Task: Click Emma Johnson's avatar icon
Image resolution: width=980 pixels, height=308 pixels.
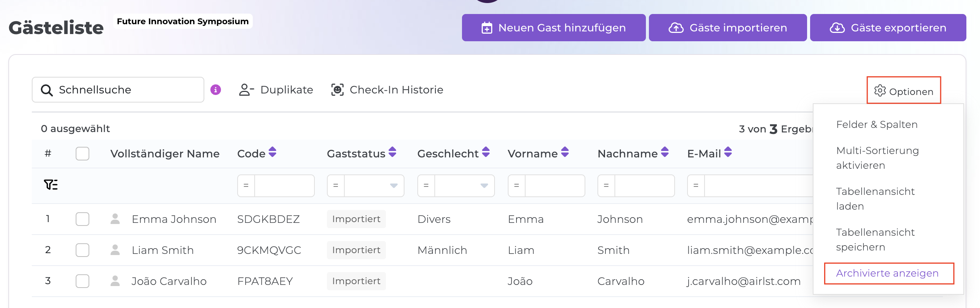Action: tap(115, 219)
